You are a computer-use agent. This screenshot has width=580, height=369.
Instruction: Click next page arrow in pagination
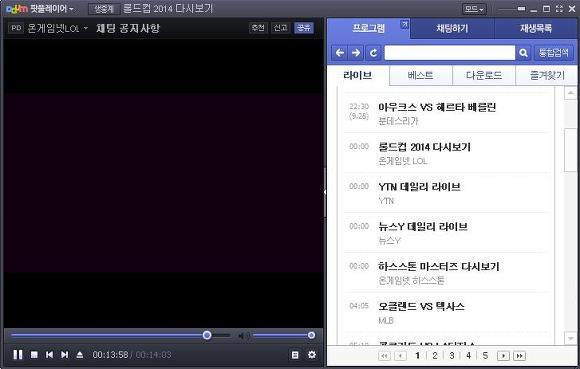pyautogui.click(x=503, y=356)
